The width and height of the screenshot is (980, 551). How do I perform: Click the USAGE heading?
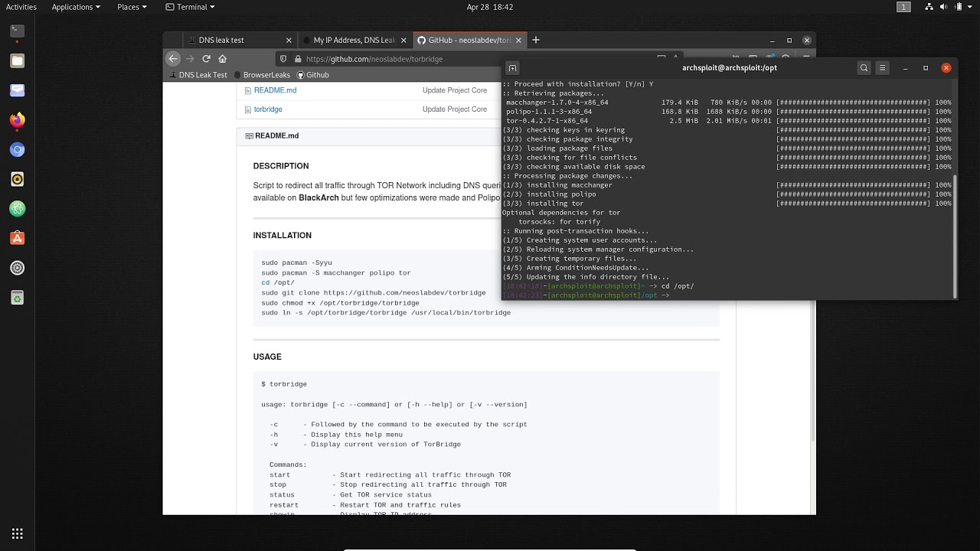pyautogui.click(x=267, y=357)
